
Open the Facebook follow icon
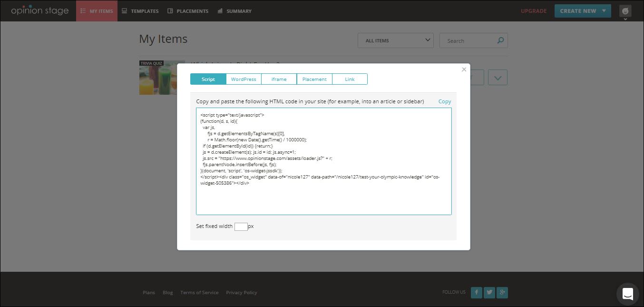coord(477,293)
